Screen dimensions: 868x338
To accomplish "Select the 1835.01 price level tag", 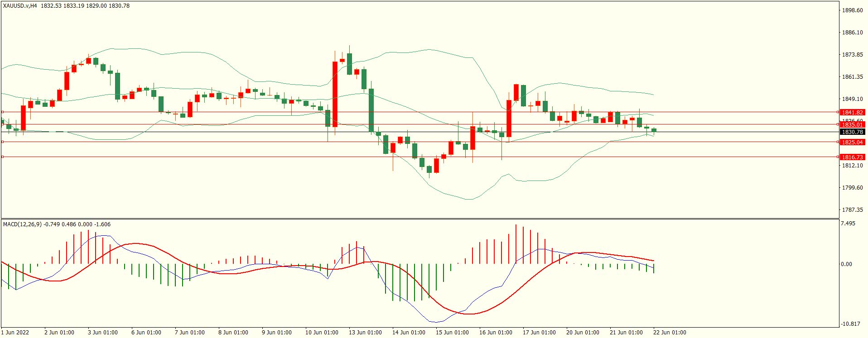I will 852,124.
